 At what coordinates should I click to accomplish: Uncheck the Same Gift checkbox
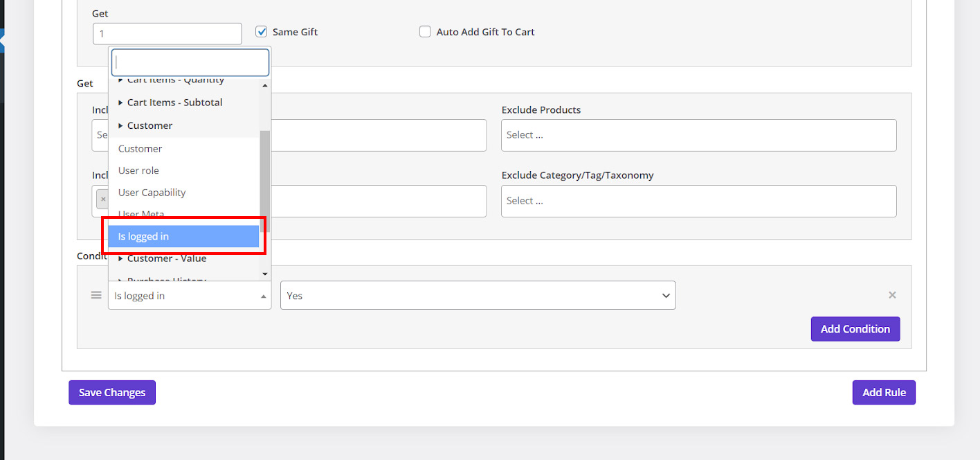[262, 32]
